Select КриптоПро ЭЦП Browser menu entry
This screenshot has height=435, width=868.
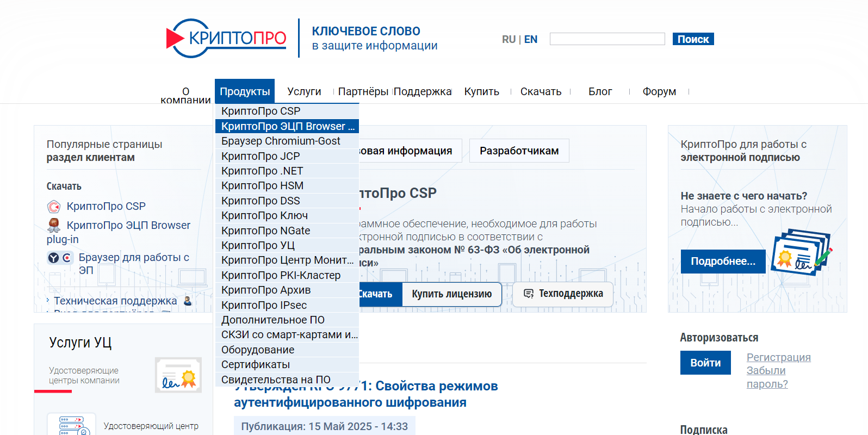(287, 126)
